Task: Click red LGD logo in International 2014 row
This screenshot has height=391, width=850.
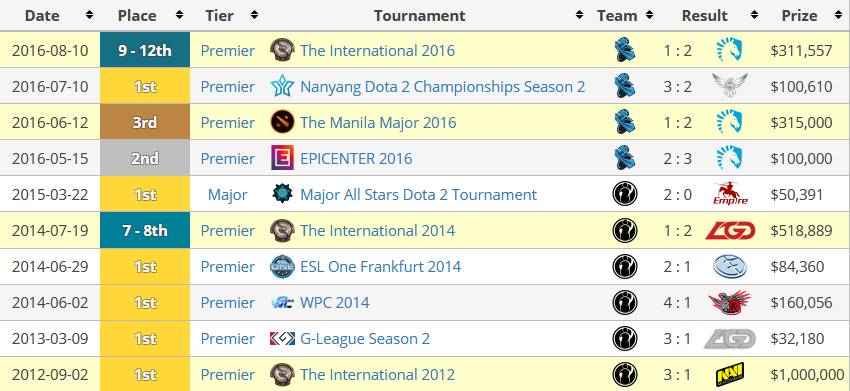Action: (730, 230)
